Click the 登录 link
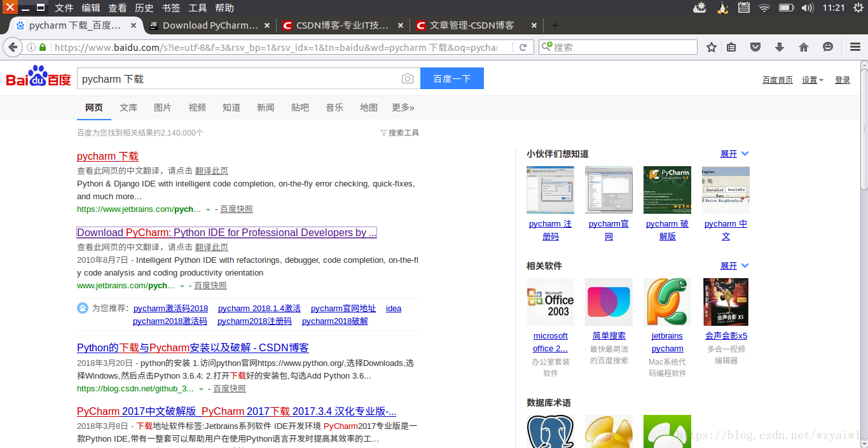This screenshot has width=868, height=448. pos(843,80)
